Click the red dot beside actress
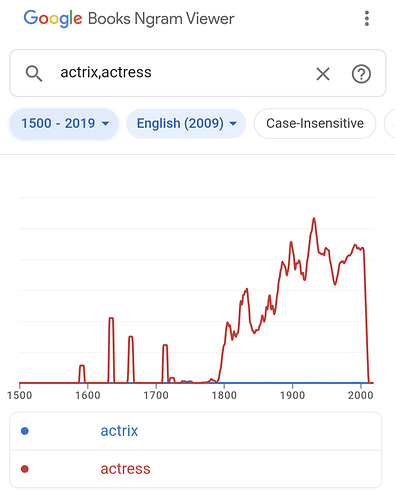 (x=25, y=469)
